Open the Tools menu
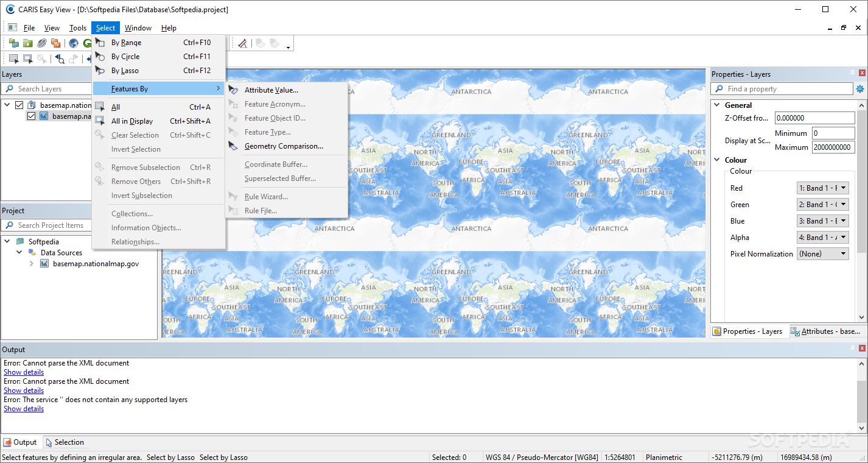This screenshot has width=868, height=463. 78,28
